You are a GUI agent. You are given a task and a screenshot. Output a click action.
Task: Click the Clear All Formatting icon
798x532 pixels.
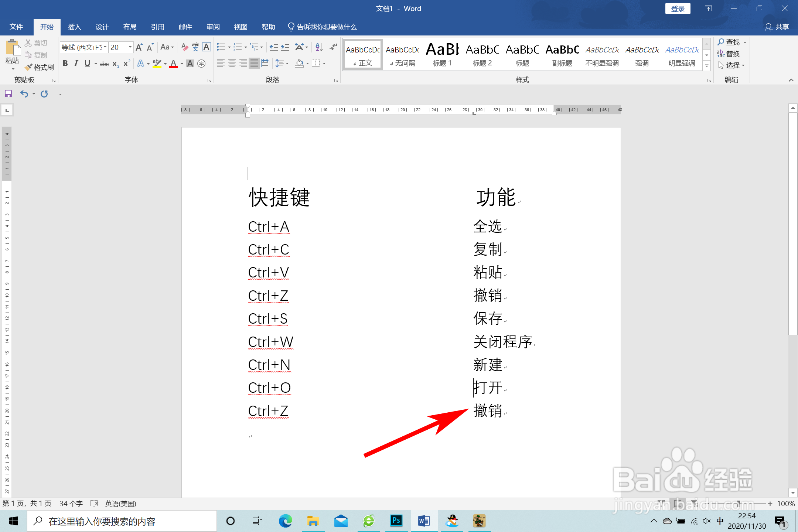pyautogui.click(x=184, y=47)
